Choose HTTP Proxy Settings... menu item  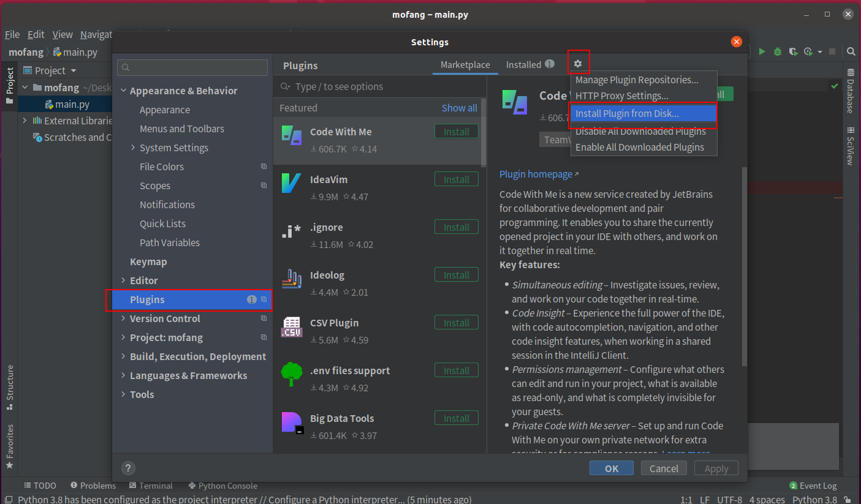tap(643, 96)
